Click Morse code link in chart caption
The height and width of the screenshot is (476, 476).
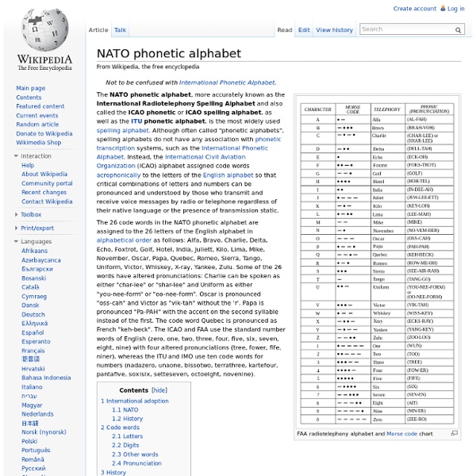point(401,434)
